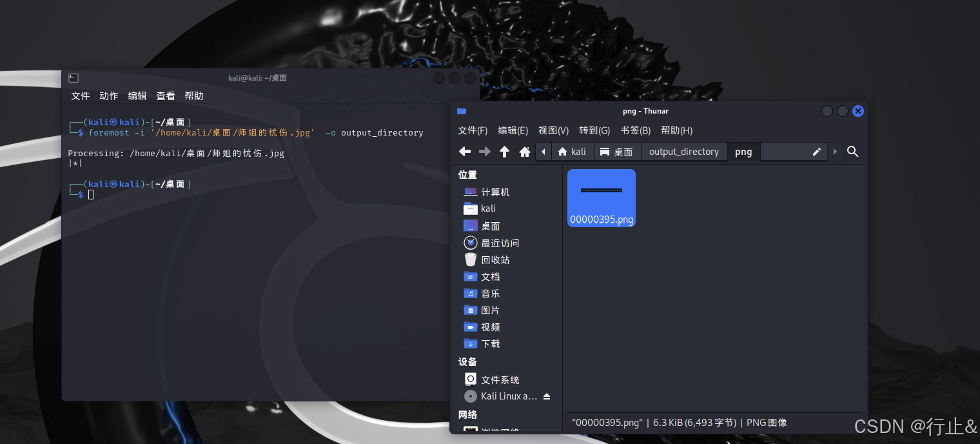Click the 网络 sidebar header
This screenshot has width=980, height=444.
pos(467,415)
